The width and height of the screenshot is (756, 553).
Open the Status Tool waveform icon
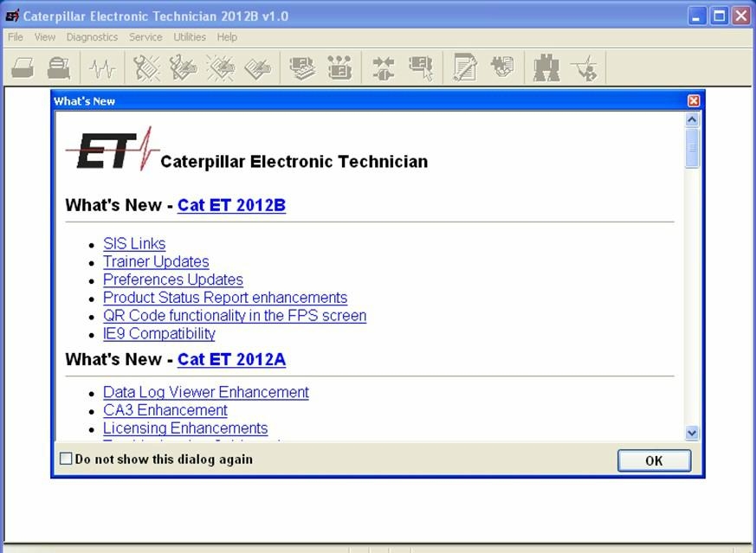point(102,68)
